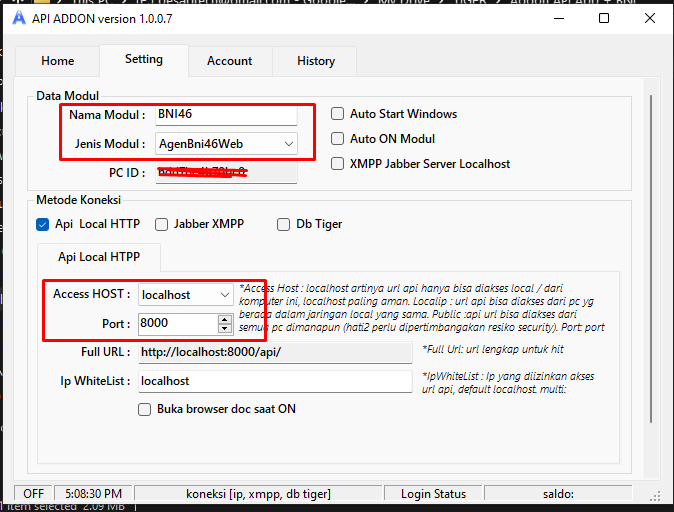Toggle Buka browser doc saat ON

coord(145,409)
